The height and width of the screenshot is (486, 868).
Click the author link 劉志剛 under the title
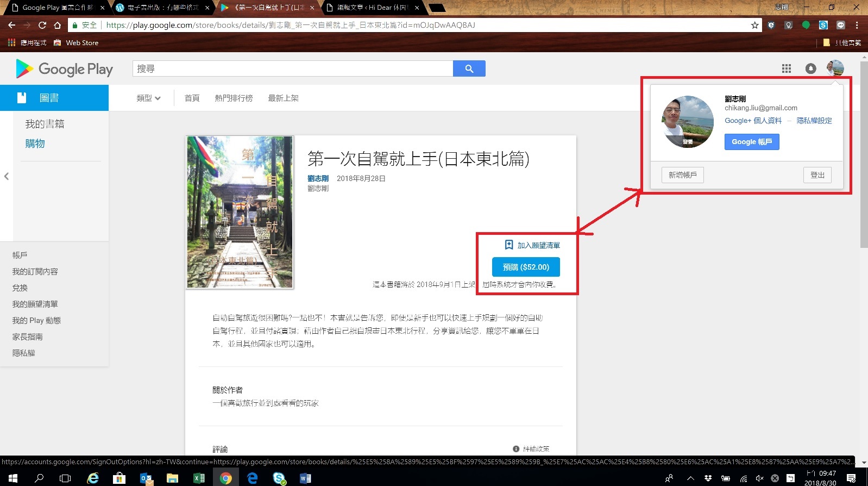(x=318, y=178)
